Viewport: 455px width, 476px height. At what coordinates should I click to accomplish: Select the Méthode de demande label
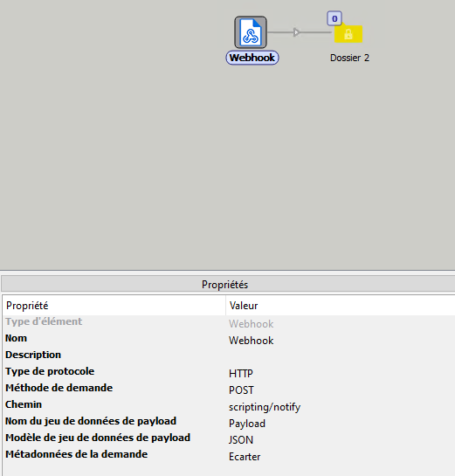59,388
